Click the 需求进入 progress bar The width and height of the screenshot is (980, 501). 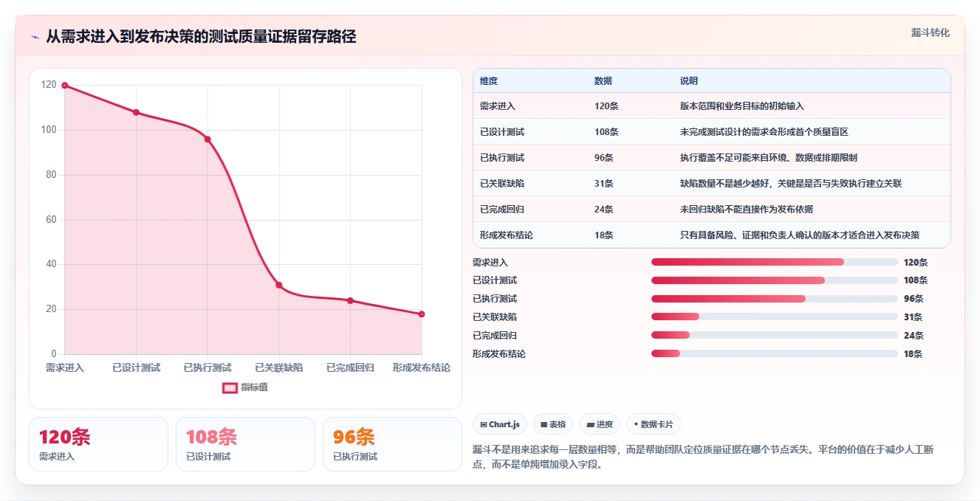pos(774,262)
